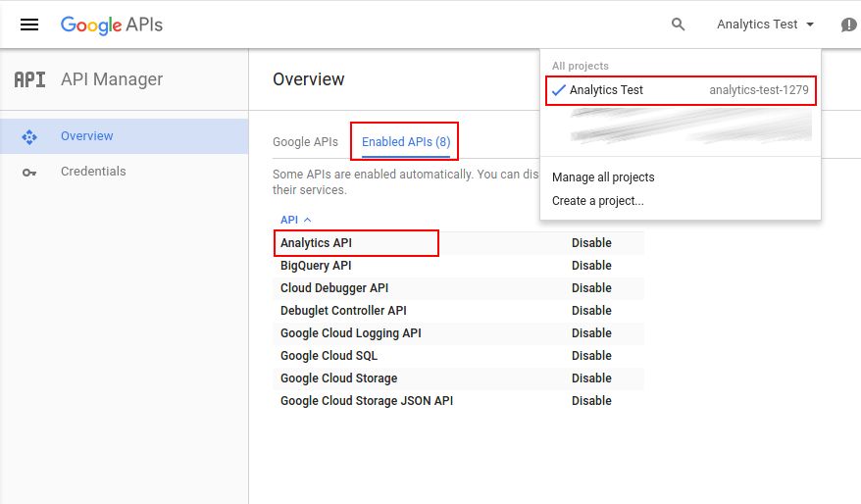Click the API Manager logo icon
861x504 pixels.
(x=29, y=79)
